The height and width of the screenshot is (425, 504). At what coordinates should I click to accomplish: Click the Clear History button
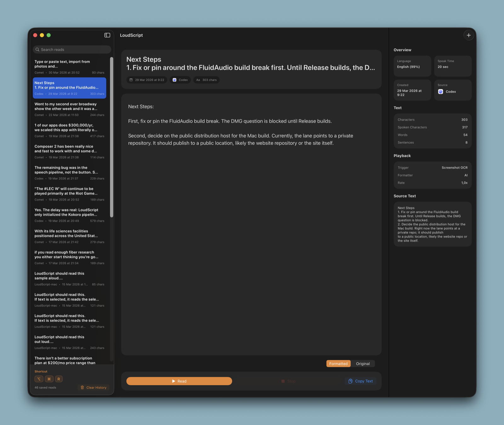tap(94, 388)
